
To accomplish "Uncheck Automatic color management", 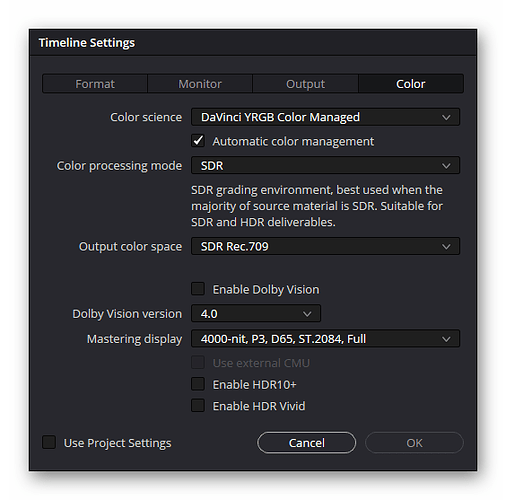I will pyautogui.click(x=198, y=141).
